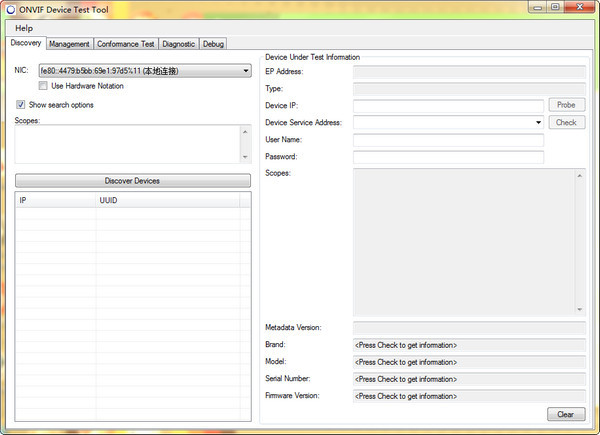The width and height of the screenshot is (600, 435).
Task: Close the ONVIF Device Test Tool window
Action: [x=580, y=7]
